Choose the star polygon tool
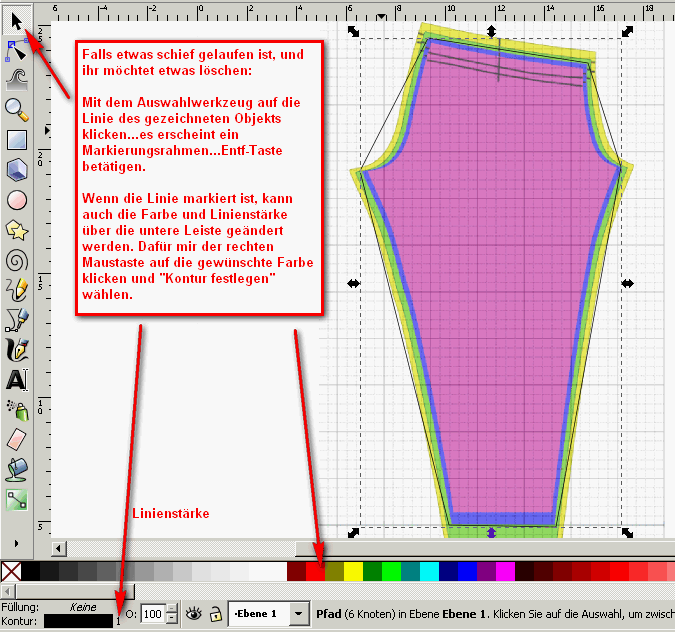675x632 pixels. pyautogui.click(x=16, y=230)
